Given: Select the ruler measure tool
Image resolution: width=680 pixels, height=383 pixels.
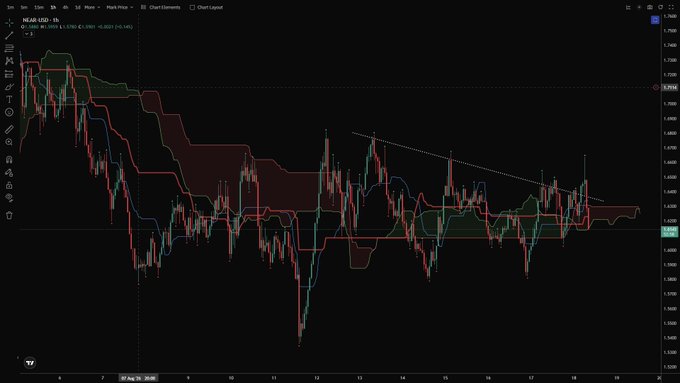Looking at the screenshot, I should pos(9,129).
